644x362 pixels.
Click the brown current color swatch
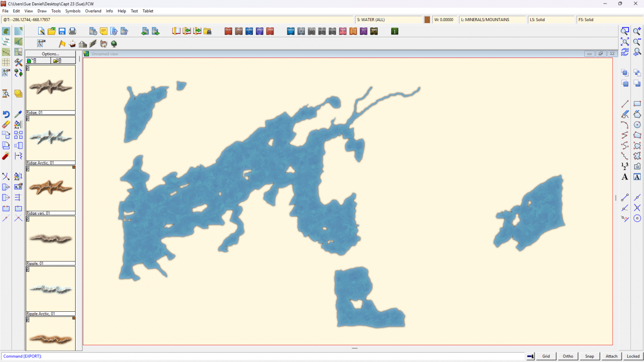[427, 20]
